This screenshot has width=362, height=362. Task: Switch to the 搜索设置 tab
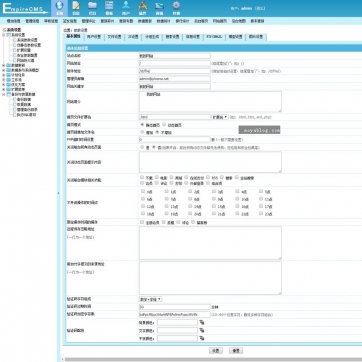click(x=172, y=37)
